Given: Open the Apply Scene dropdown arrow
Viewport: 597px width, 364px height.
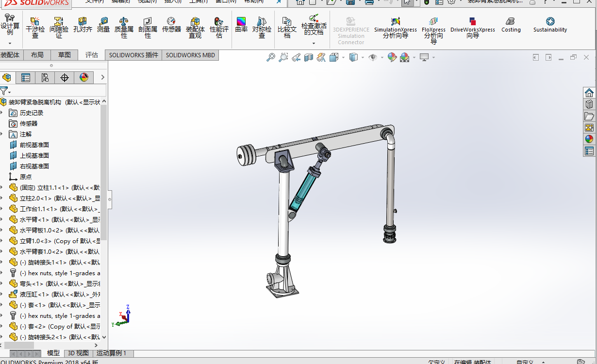Looking at the screenshot, I should point(415,57).
